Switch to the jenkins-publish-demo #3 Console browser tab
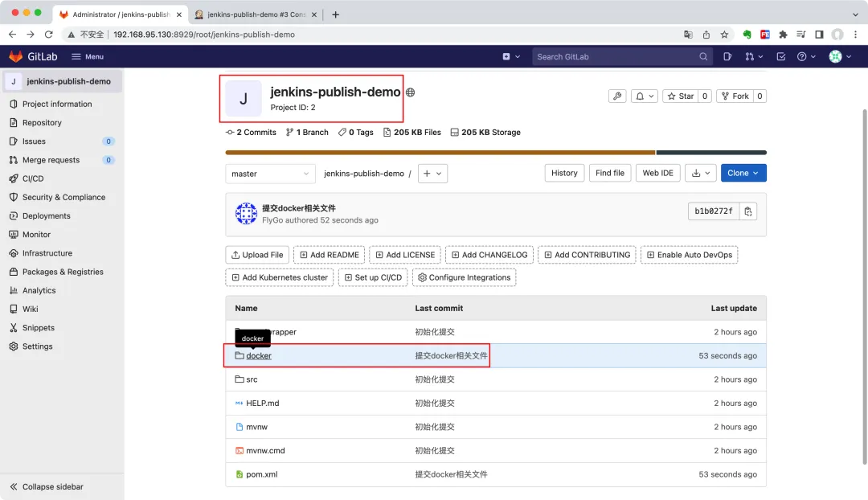 (x=256, y=14)
